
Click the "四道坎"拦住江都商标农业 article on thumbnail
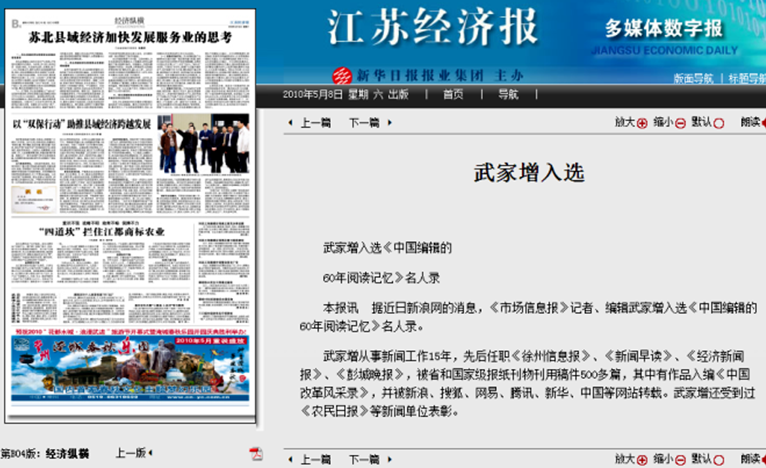(x=102, y=232)
